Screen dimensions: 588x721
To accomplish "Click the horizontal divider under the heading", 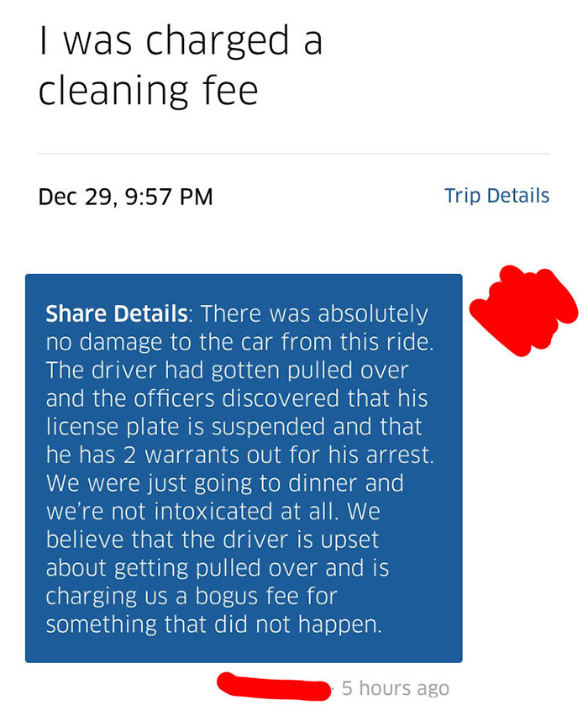I will pyautogui.click(x=294, y=154).
